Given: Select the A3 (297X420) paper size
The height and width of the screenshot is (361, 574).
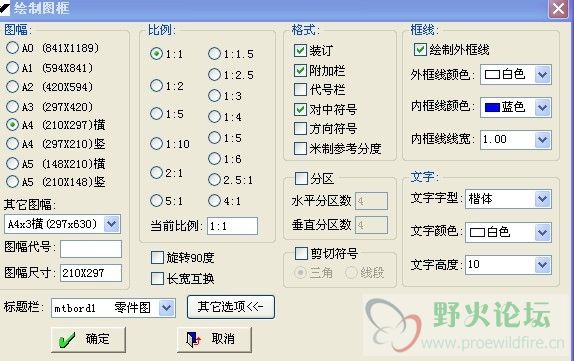Looking at the screenshot, I should tap(12, 107).
